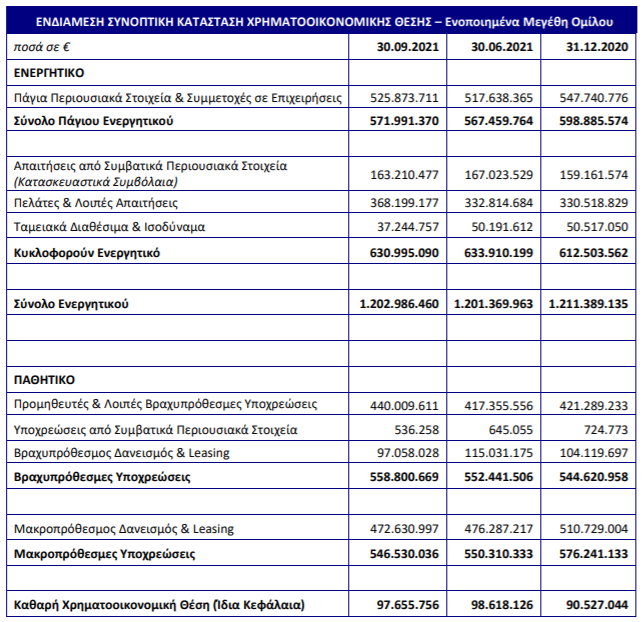This screenshot has width=644, height=622.
Task: Select the 30.09.2021 column header
Action: (405, 47)
